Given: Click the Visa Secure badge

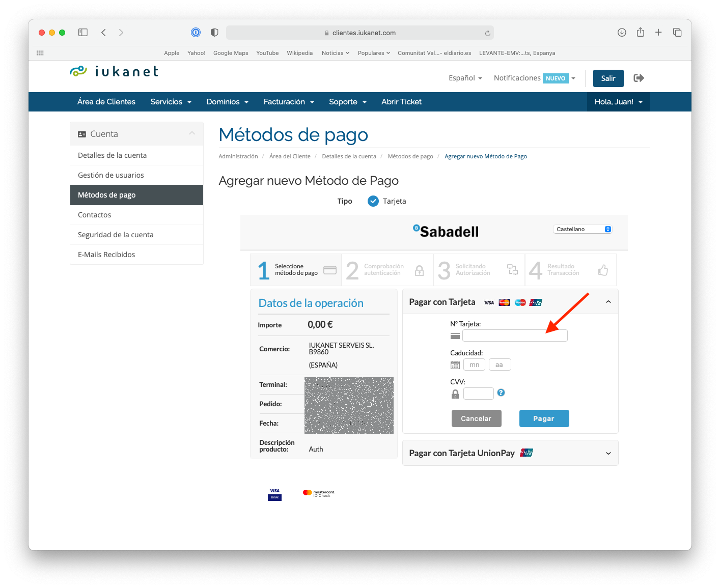Looking at the screenshot, I should [x=275, y=494].
